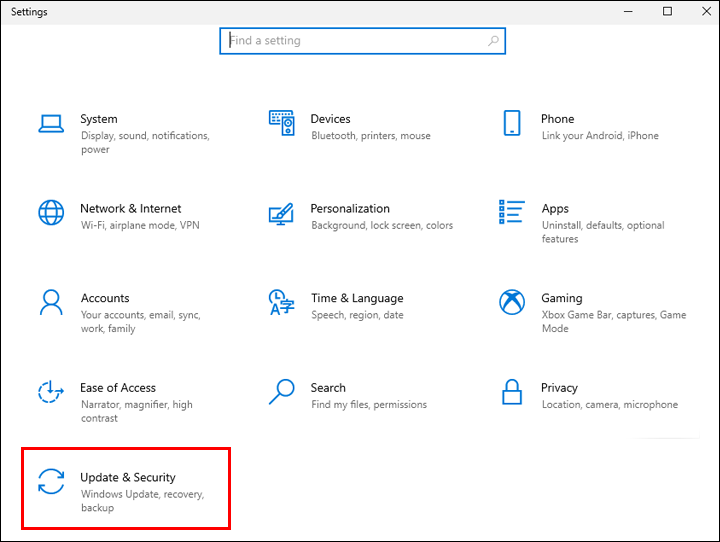
Task: Click the Time & Language icon
Action: click(x=281, y=302)
